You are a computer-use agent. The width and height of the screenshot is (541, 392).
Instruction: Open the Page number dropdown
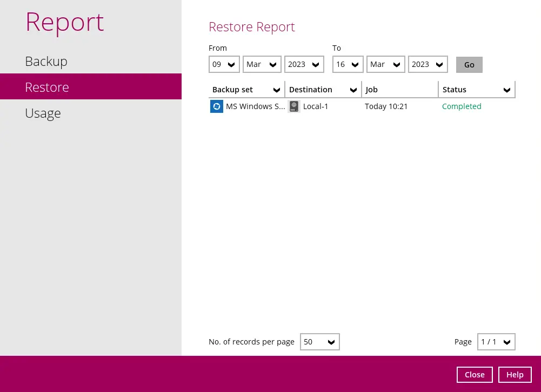coord(496,342)
